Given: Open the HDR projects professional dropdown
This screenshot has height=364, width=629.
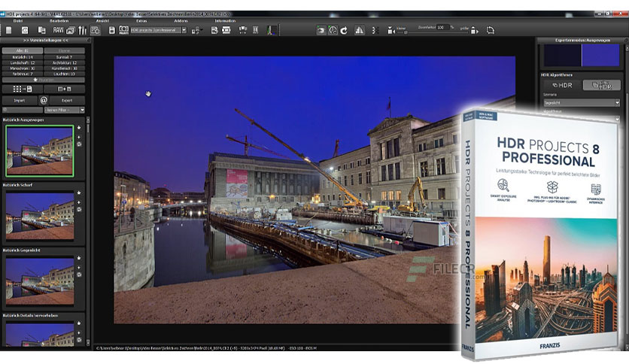Looking at the screenshot, I should pos(159,30).
